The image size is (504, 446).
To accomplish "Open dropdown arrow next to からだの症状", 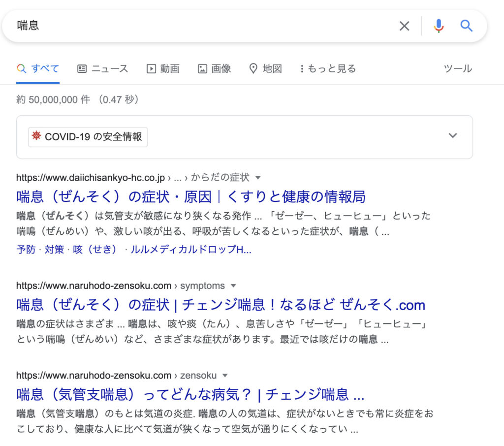I will click(258, 178).
